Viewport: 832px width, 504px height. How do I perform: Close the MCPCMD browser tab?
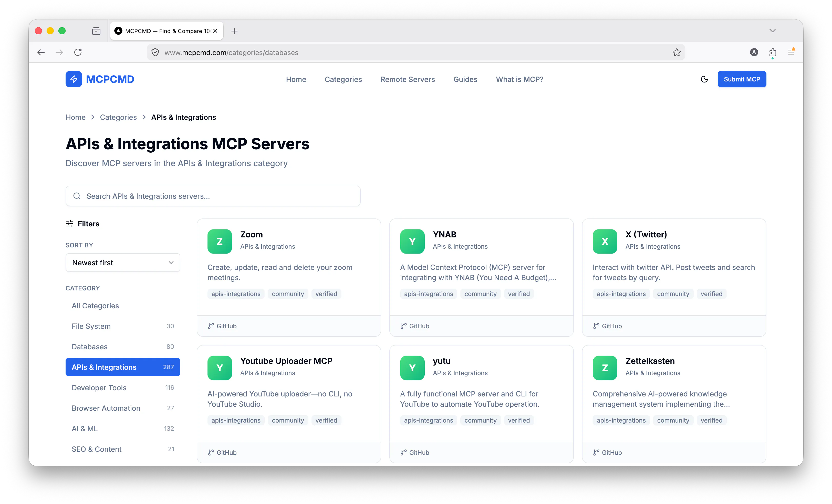[215, 31]
